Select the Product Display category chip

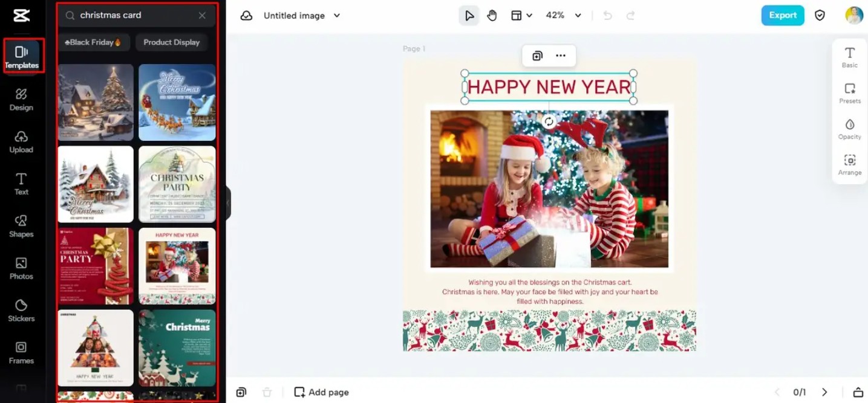[171, 42]
